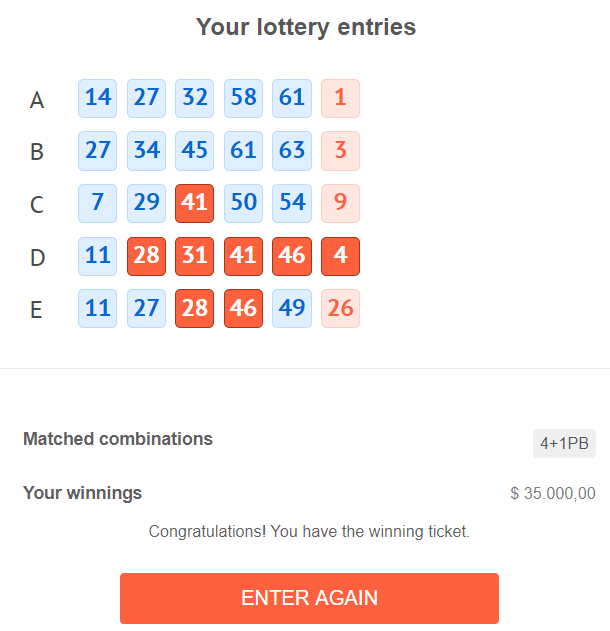Select number 63 in row B

(292, 151)
